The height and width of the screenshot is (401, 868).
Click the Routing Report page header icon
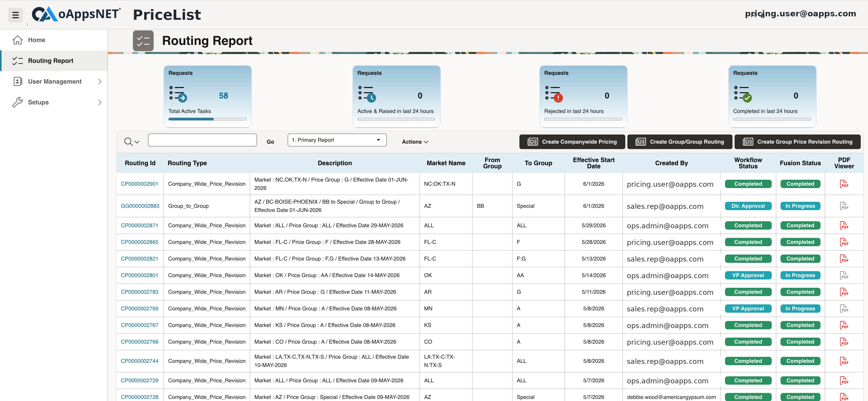tap(143, 41)
